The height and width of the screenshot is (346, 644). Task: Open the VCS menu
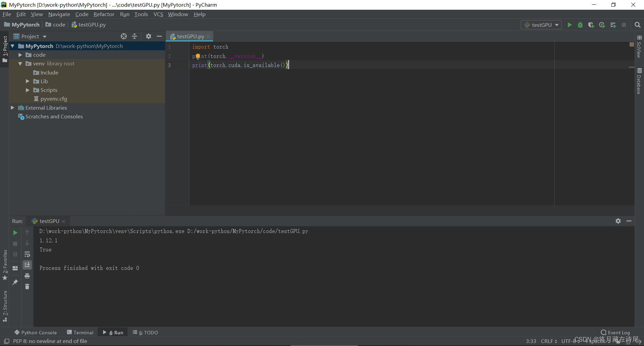tap(158, 14)
